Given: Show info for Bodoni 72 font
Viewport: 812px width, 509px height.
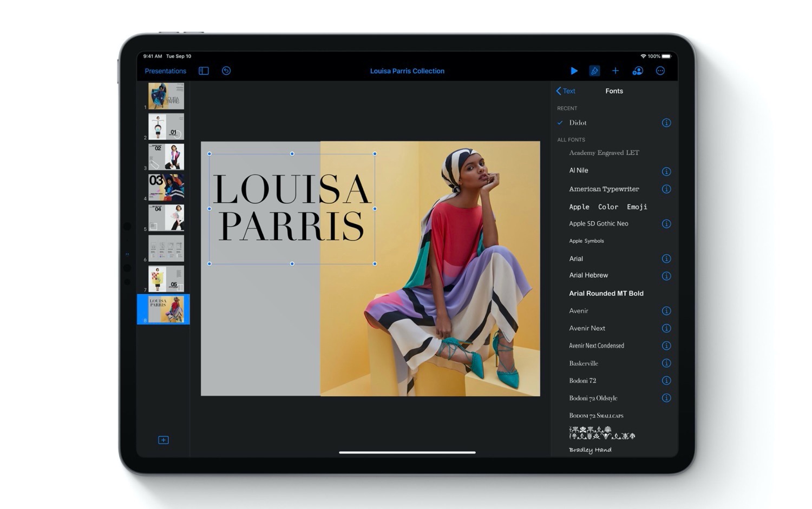Looking at the screenshot, I should pyautogui.click(x=666, y=380).
